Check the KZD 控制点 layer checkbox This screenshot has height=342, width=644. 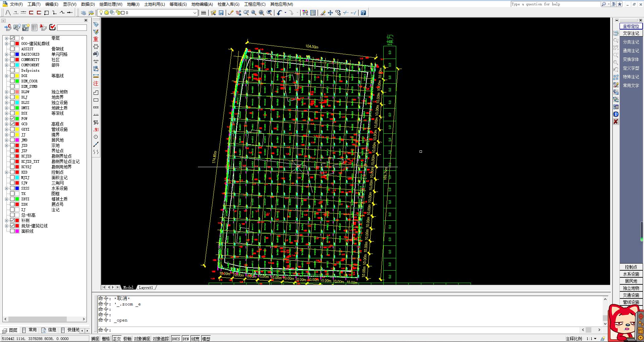coord(12,172)
